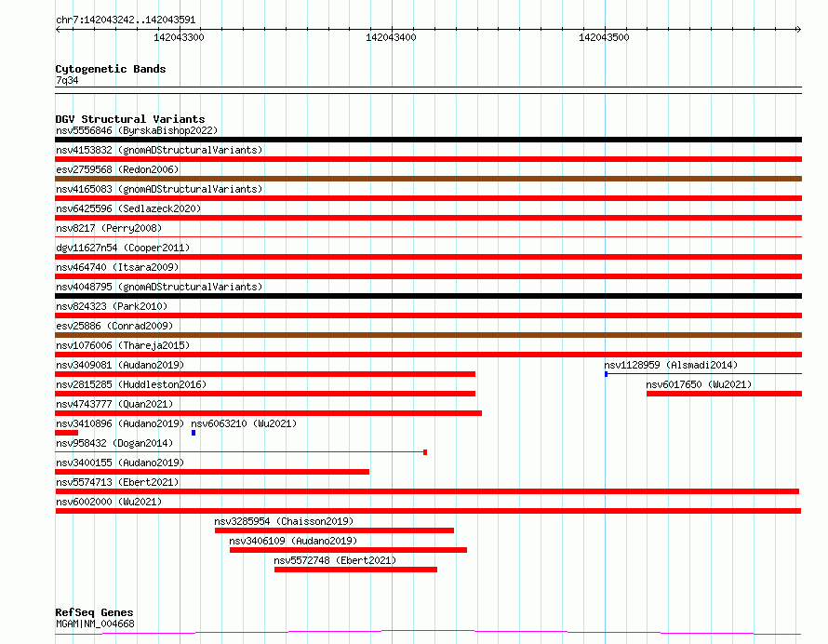Screen dimensions: 828x644
Task: Click the dgv11627n54 (Cooper2011) label
Action: tap(123, 248)
